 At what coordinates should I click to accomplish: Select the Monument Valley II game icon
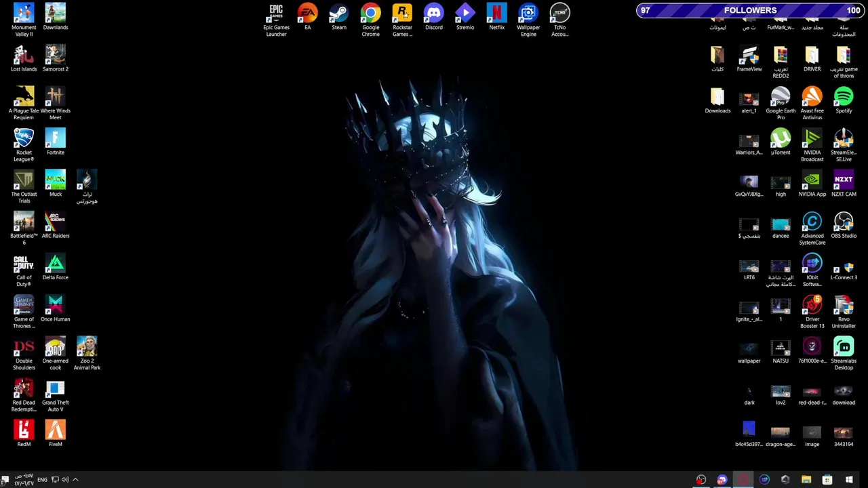[24, 20]
